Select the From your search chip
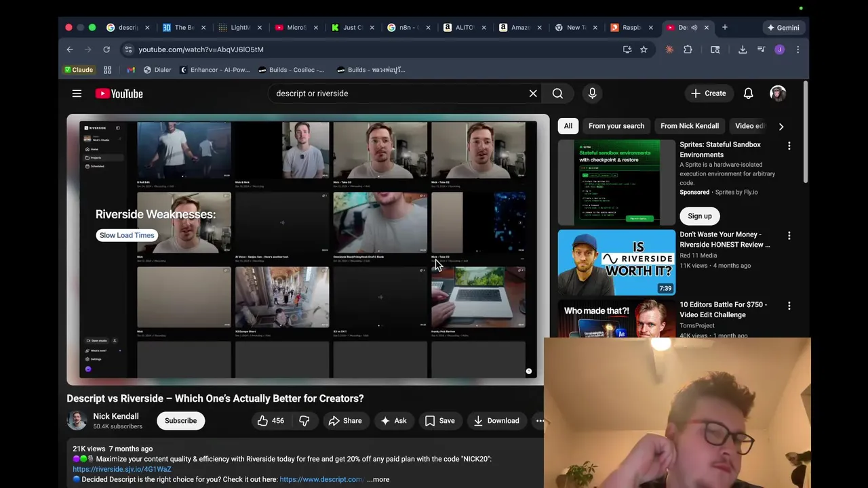The image size is (868, 488). click(616, 126)
